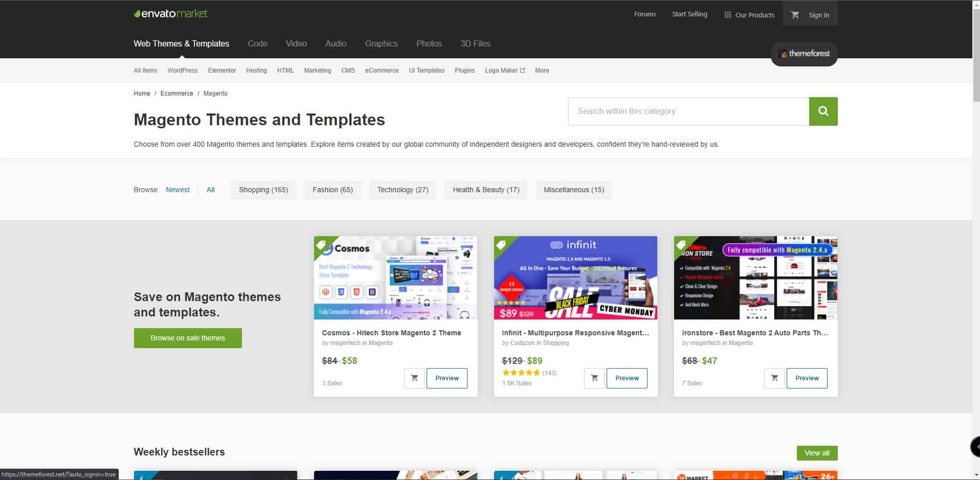This screenshot has height=480, width=980.
Task: Add Infinit theme to cart
Action: (594, 378)
